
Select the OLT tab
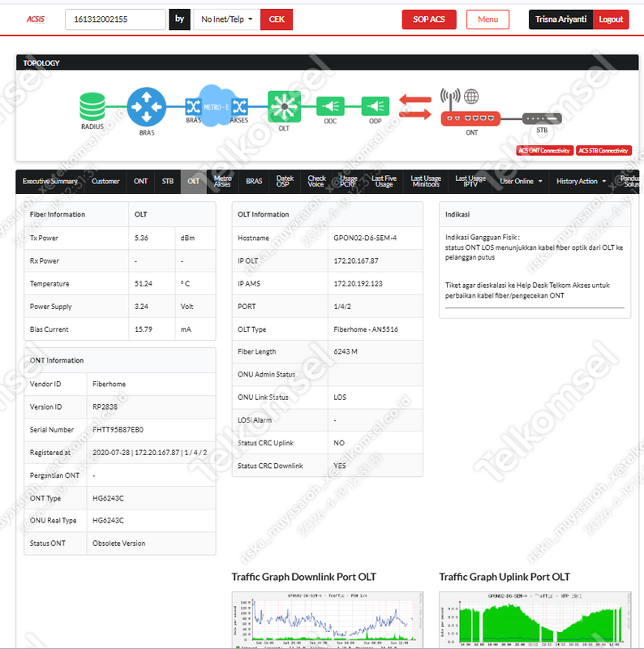coord(194,181)
